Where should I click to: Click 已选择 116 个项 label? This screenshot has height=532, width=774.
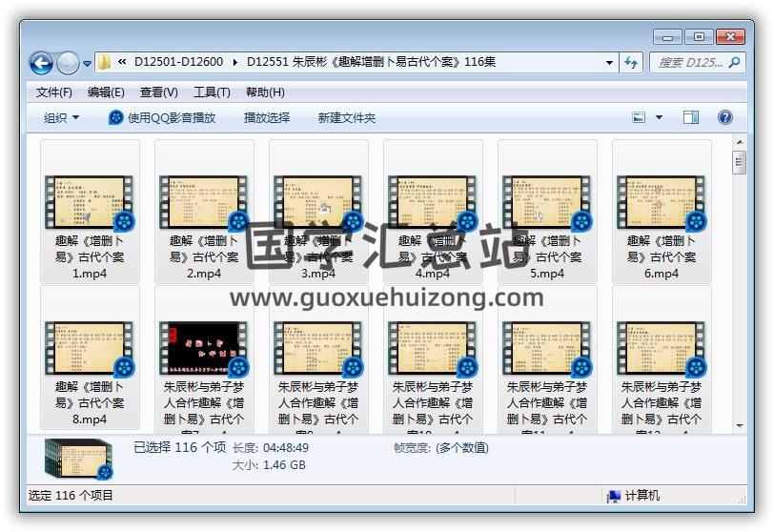179,447
